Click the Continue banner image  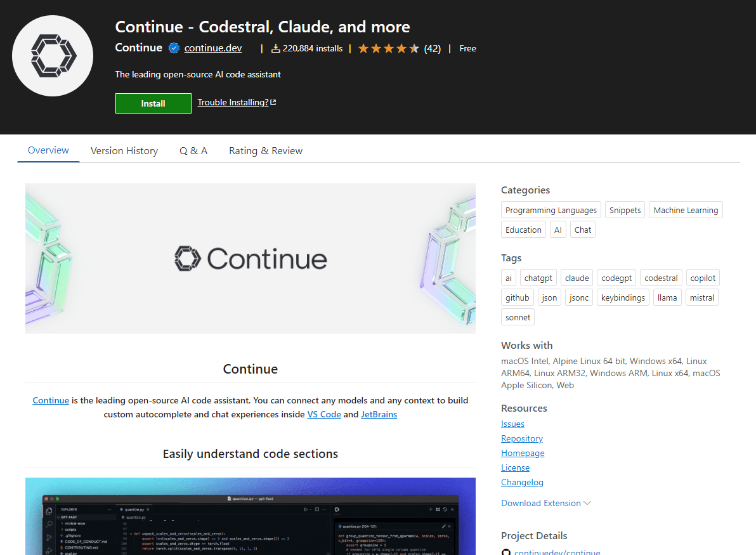(x=251, y=258)
